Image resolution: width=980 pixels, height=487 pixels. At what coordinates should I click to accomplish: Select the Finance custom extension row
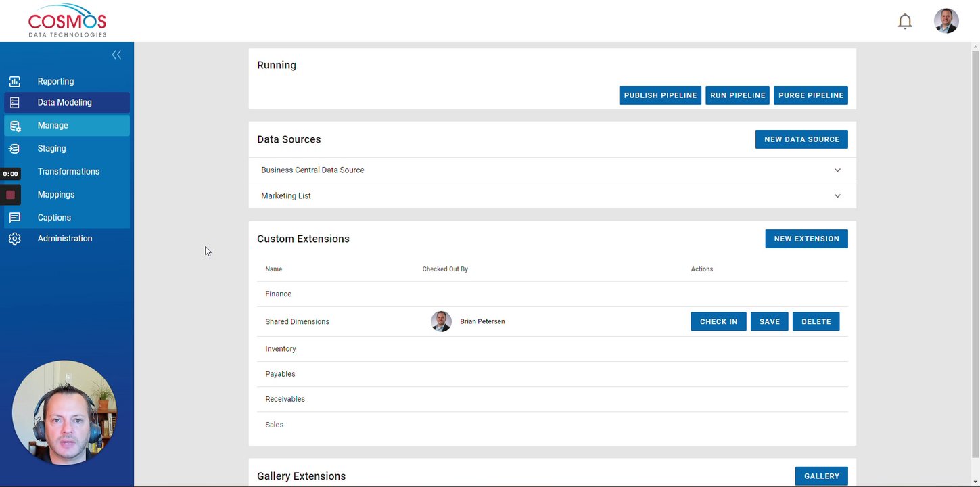(x=279, y=294)
